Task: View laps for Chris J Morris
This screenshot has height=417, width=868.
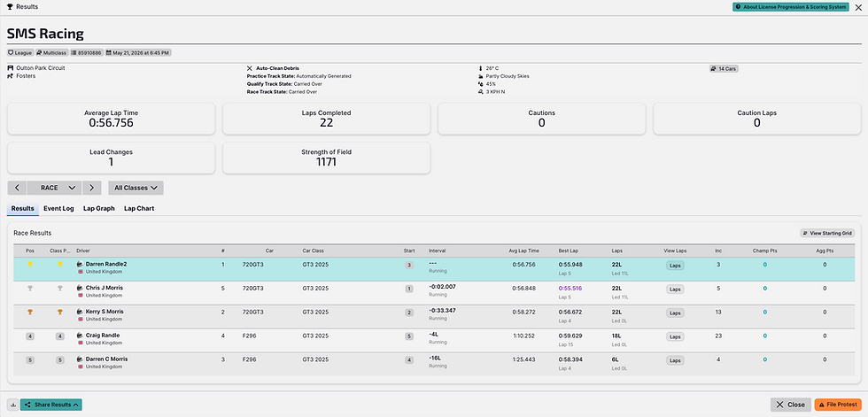Action: (x=675, y=290)
